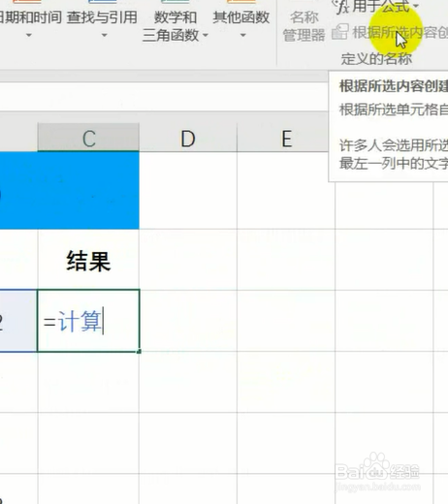The width and height of the screenshot is (448, 504).
Task: Click the cell containing =计算
Action: (88, 321)
